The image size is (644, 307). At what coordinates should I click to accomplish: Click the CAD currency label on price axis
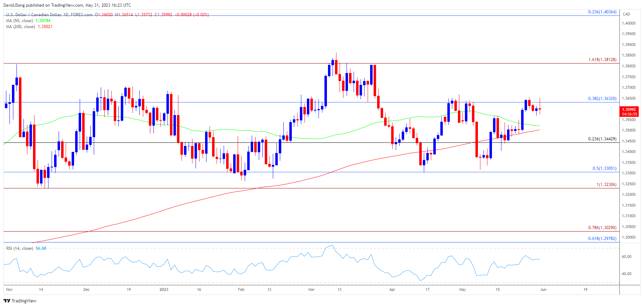(626, 14)
